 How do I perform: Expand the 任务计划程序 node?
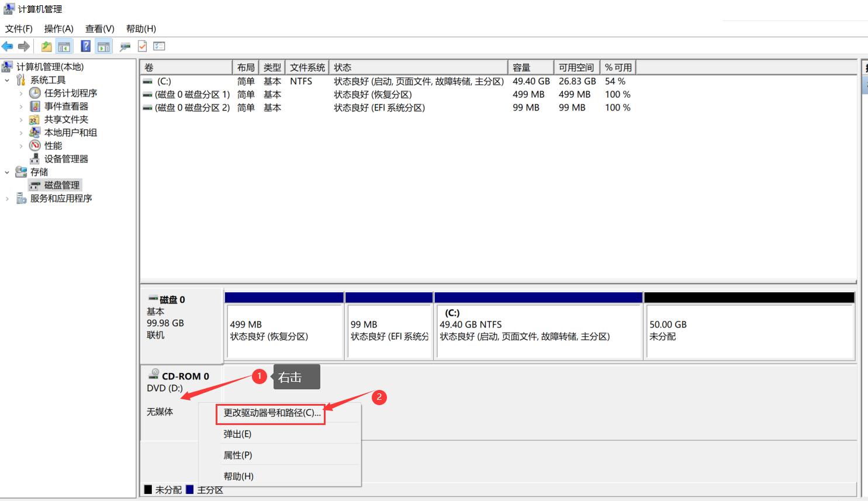coord(21,94)
